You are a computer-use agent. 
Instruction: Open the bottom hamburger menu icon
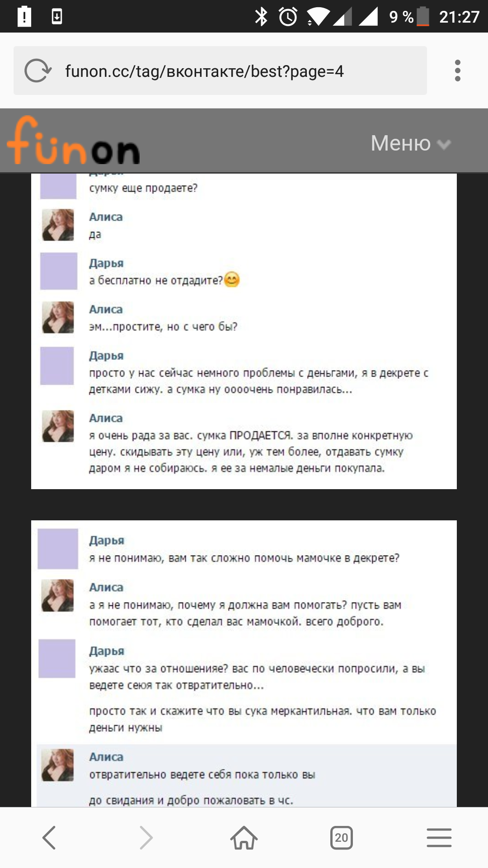click(x=439, y=837)
